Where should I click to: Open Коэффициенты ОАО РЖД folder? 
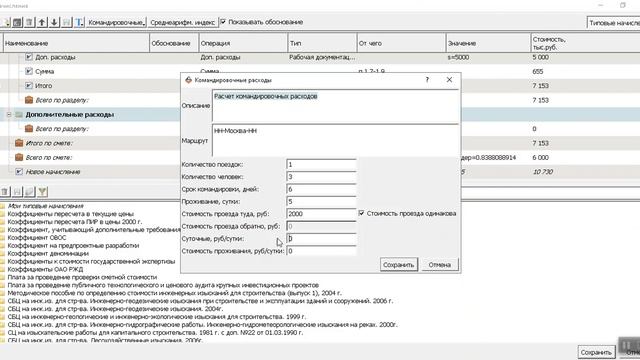45,269
